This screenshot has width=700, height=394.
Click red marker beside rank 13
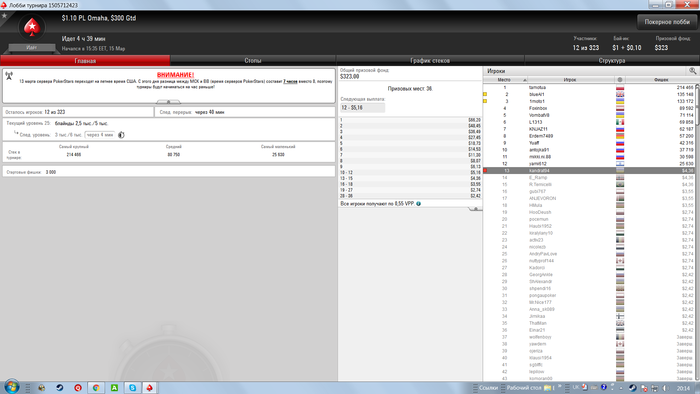(485, 170)
